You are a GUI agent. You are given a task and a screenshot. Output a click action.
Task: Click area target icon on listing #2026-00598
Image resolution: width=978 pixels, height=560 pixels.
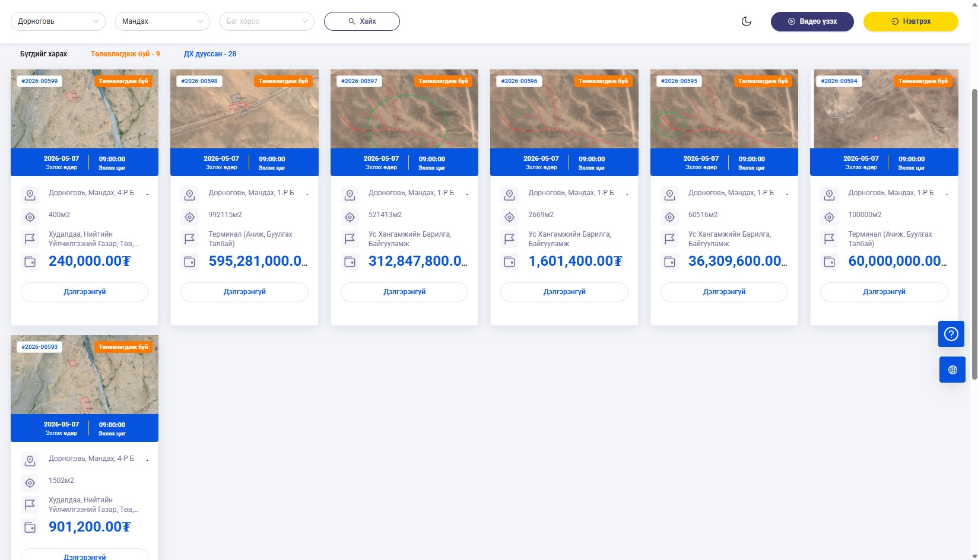(190, 217)
